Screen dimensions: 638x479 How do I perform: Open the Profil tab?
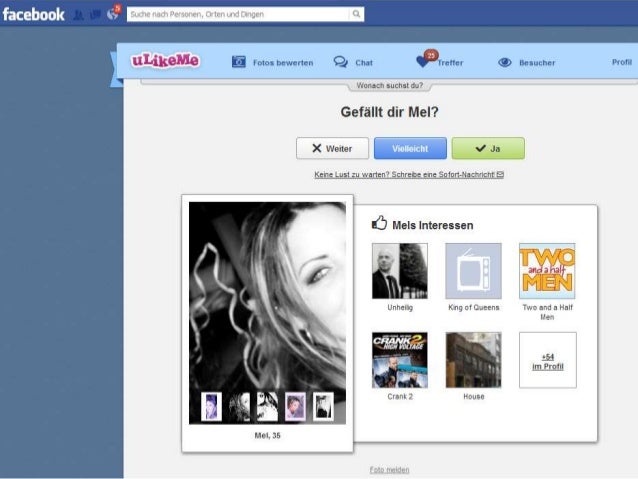(x=622, y=62)
